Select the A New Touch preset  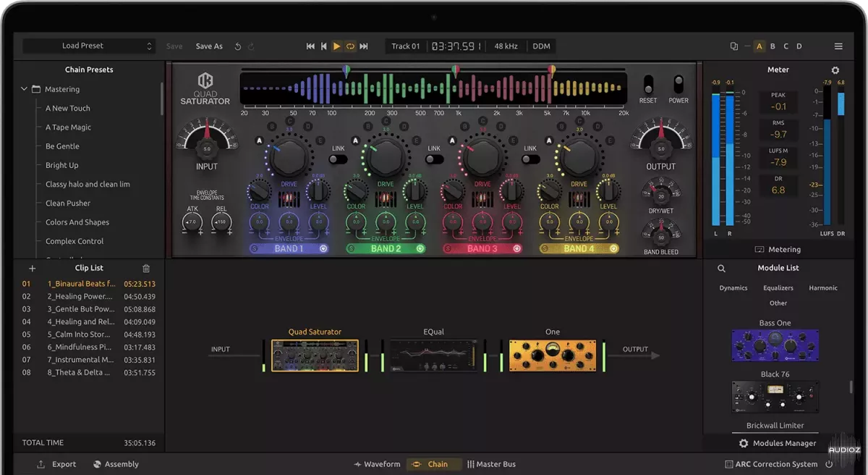point(68,109)
